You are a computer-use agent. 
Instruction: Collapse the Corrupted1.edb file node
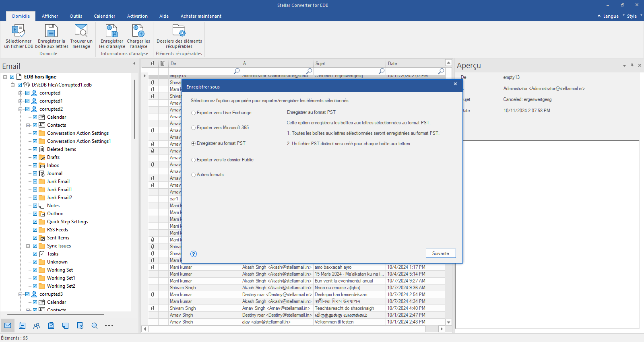tap(13, 85)
